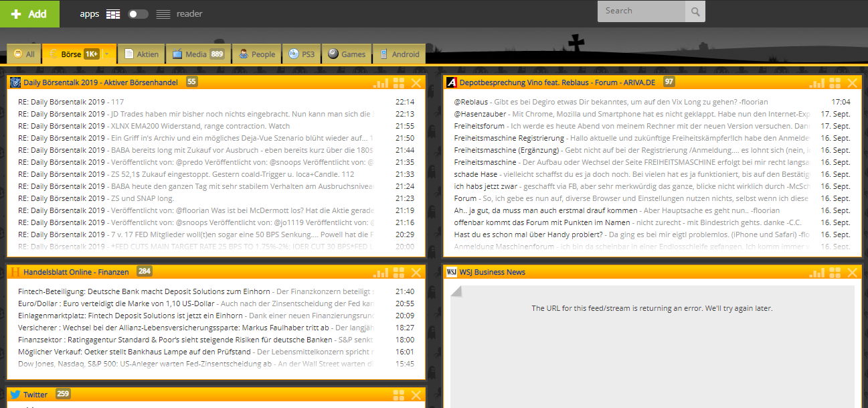This screenshot has height=408, width=868.
Task: Click the green Add button
Action: pyautogui.click(x=29, y=13)
